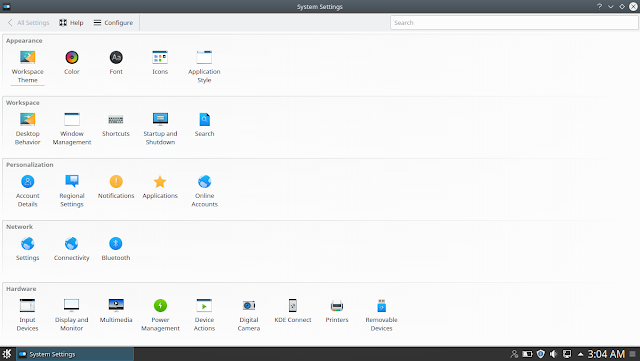Open Applications settings with star icon
Image resolution: width=640 pixels, height=361 pixels.
[x=160, y=187]
